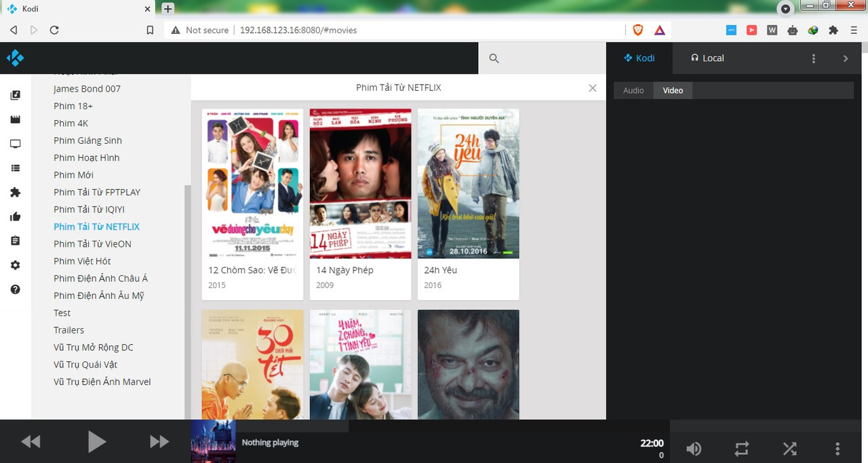Viewport: 868px width, 463px height.
Task: Open Brave Rewards triangle icon
Action: [660, 30]
